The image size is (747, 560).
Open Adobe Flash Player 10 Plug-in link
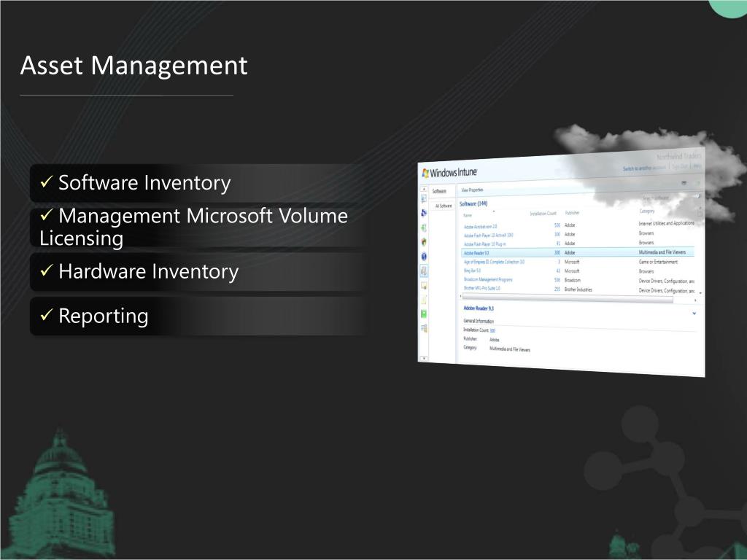484,244
